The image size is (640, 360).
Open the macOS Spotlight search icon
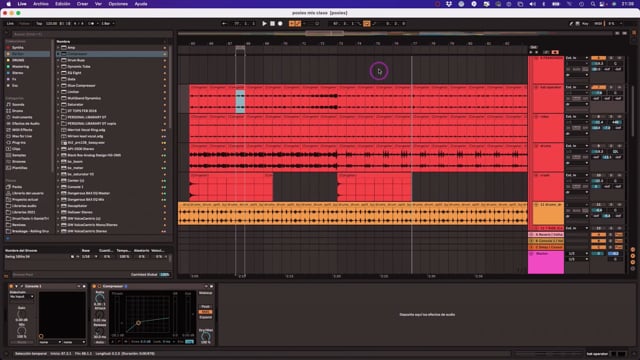[593, 4]
